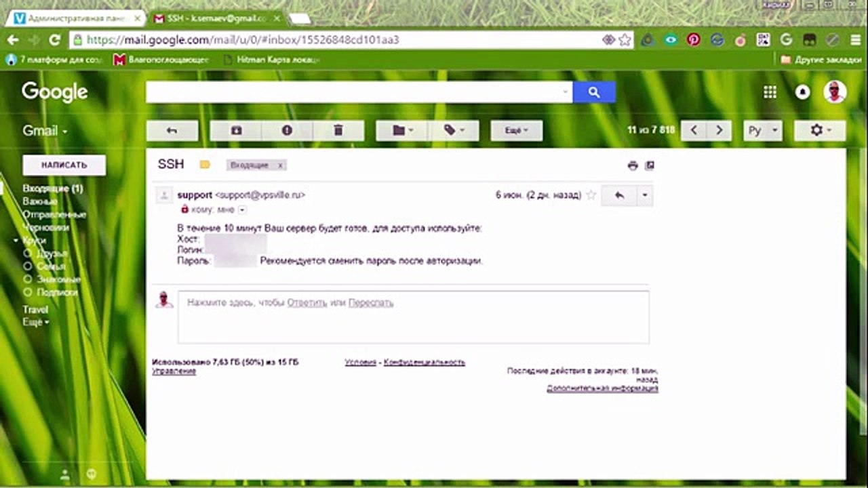The image size is (868, 488).
Task: Reload the page in the browser
Action: click(x=56, y=40)
